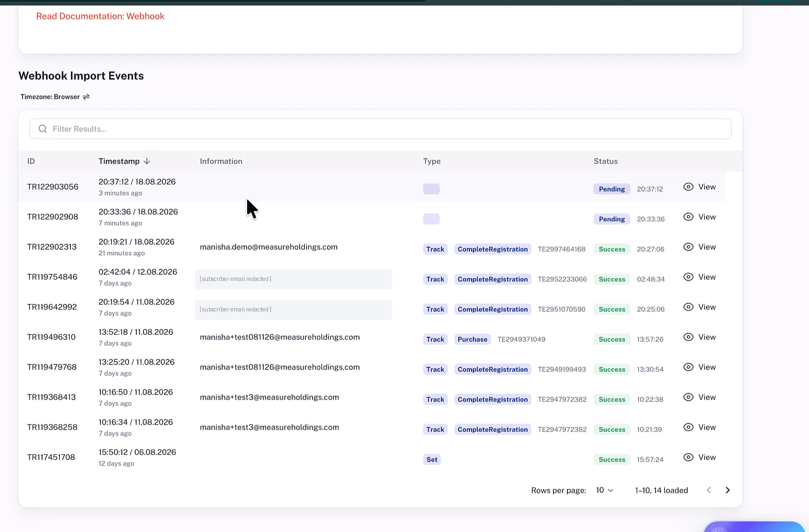Click the Webhook Import Events heading
The height and width of the screenshot is (532, 809).
81,76
